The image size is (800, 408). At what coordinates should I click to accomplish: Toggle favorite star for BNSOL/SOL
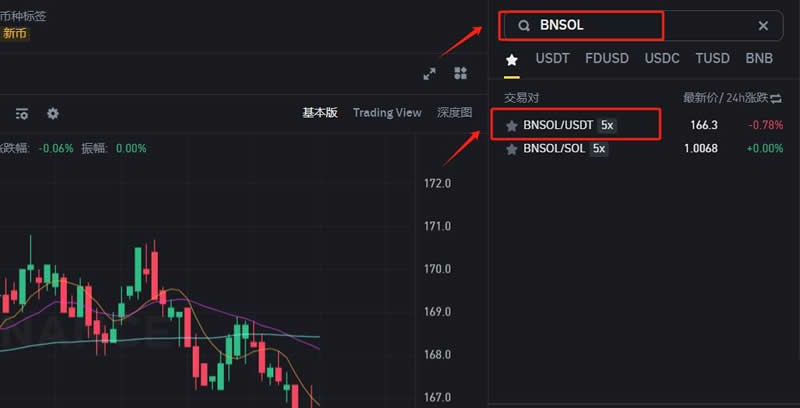coord(512,149)
